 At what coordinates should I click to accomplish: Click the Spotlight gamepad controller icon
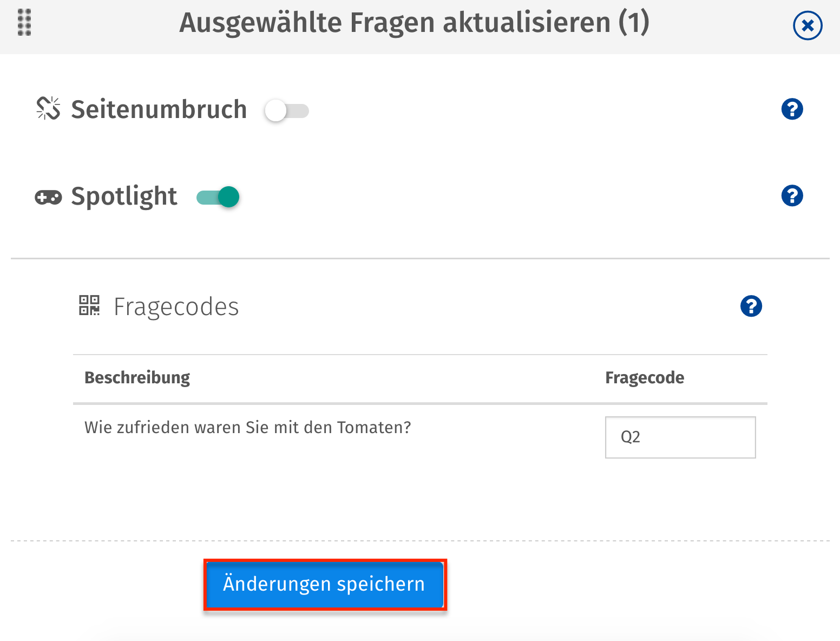click(x=48, y=197)
